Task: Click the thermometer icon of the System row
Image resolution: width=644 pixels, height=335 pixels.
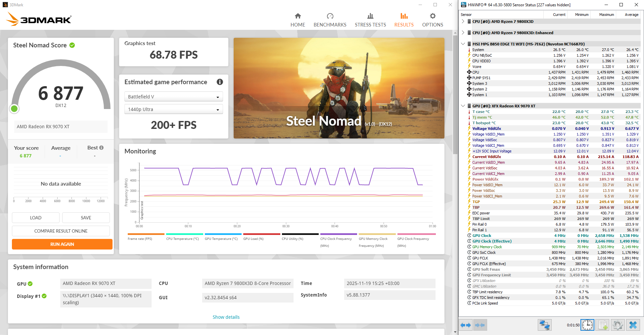Action: 469,50
